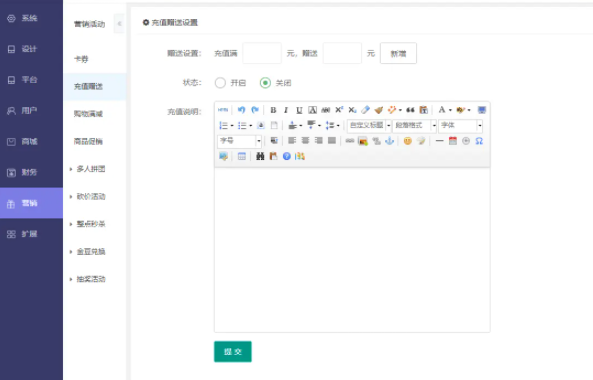Pick background highlight color icon
Screen dimensions: 593x380
click(x=460, y=110)
